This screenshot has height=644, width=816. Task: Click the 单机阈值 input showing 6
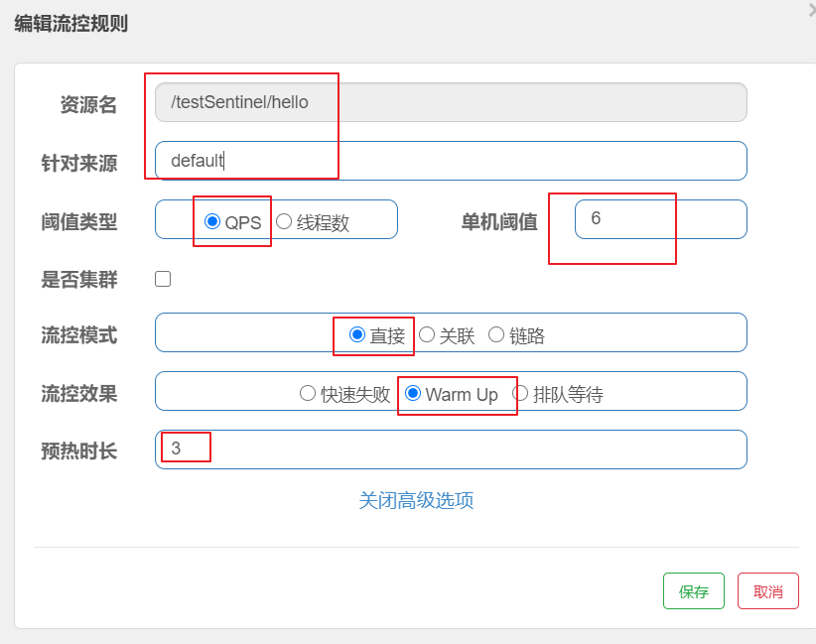(x=661, y=219)
